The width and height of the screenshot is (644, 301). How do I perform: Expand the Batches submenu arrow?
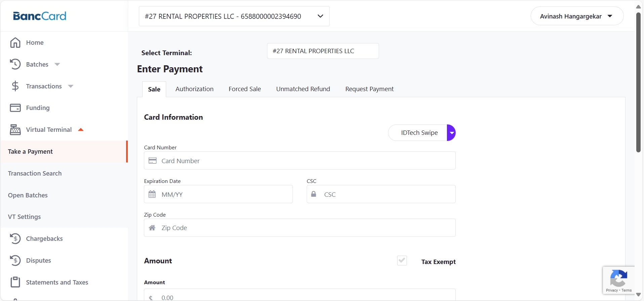coord(57,65)
